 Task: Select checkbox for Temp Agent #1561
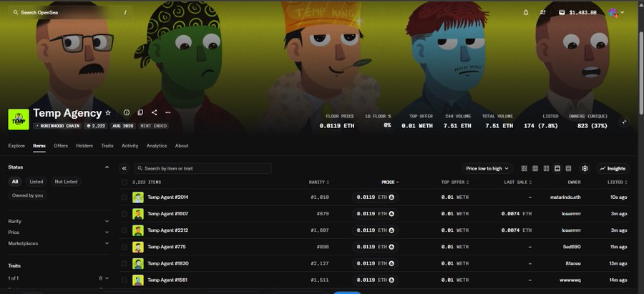pos(125,280)
